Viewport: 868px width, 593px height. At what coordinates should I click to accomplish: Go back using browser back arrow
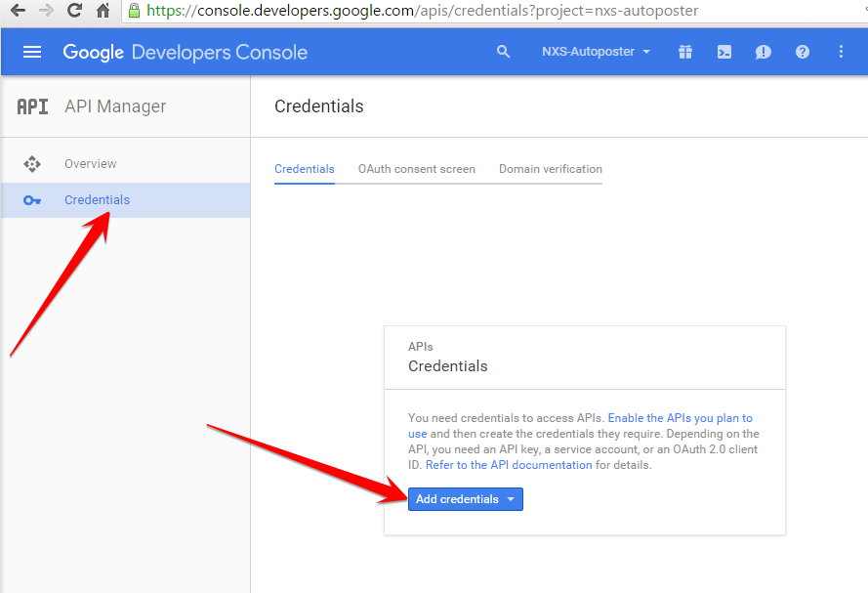[19, 10]
